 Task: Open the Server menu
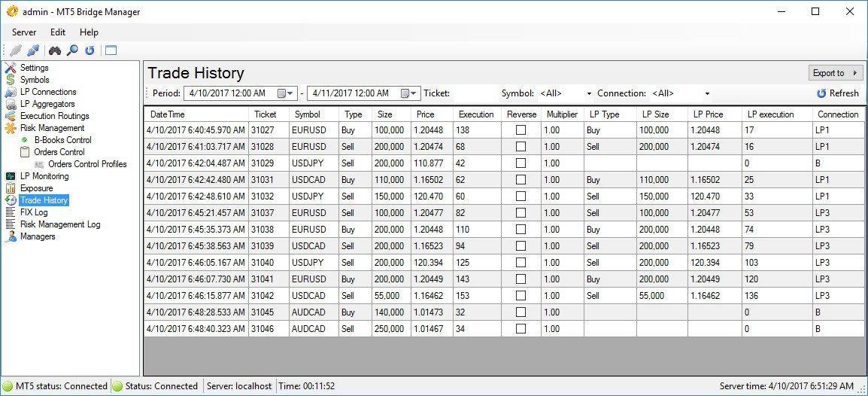coord(24,32)
